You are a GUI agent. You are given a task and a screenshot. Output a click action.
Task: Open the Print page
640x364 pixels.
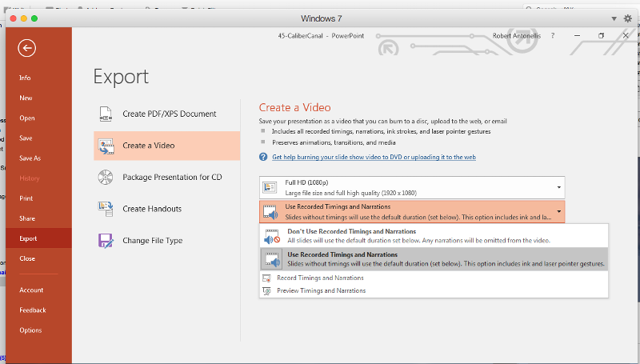pos(26,198)
